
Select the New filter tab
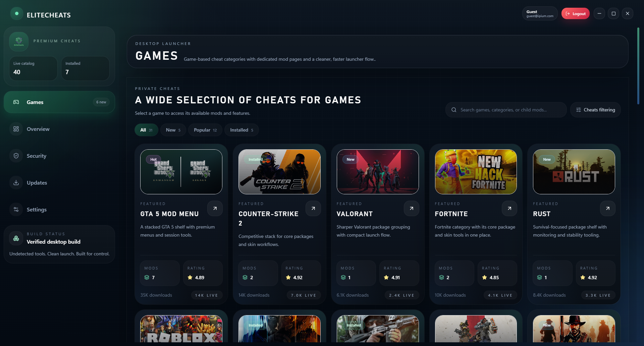tap(173, 130)
